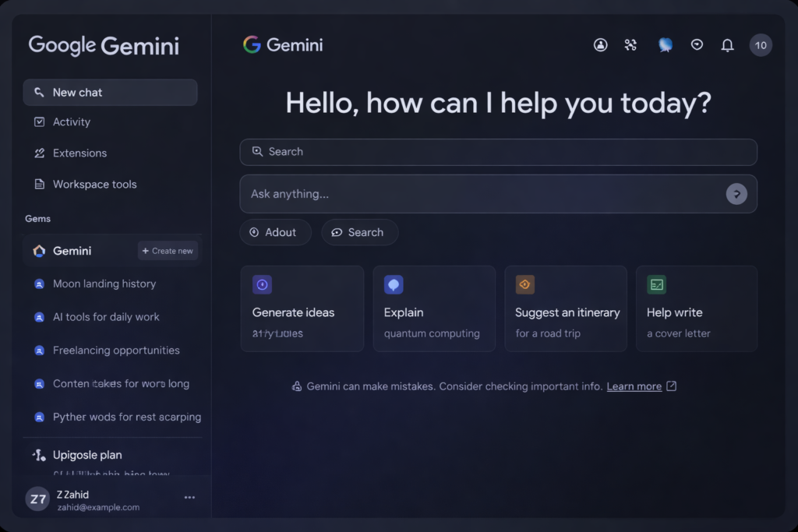Viewport: 798px width, 532px height.
Task: Open Extensions in the sidebar
Action: tap(79, 153)
